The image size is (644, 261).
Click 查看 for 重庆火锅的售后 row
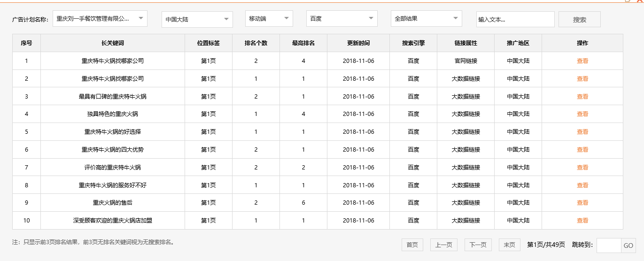coord(582,203)
